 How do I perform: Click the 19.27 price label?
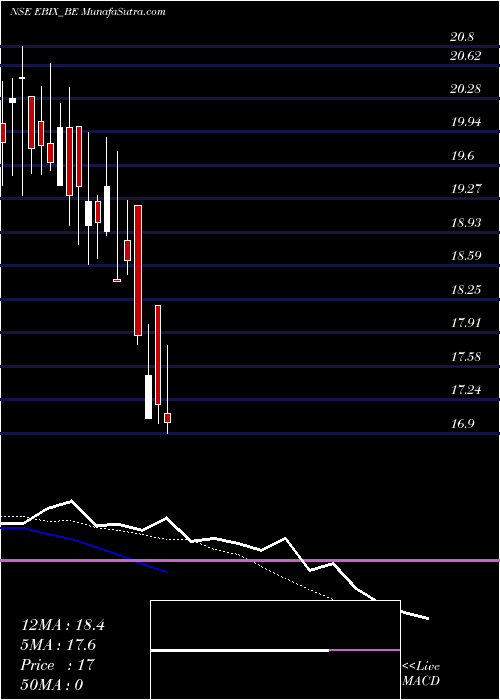click(x=466, y=189)
